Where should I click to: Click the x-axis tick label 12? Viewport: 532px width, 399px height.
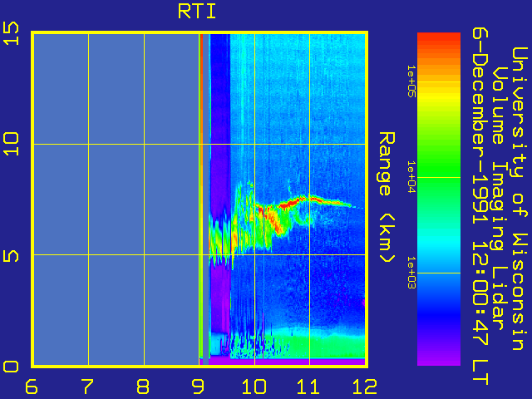[365, 387]
